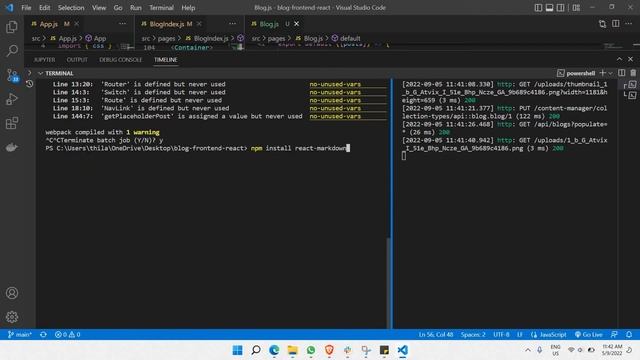The width and height of the screenshot is (640, 360).
Task: Open More Actions menu for BlogIndex.js editor group
Action: coord(233,24)
